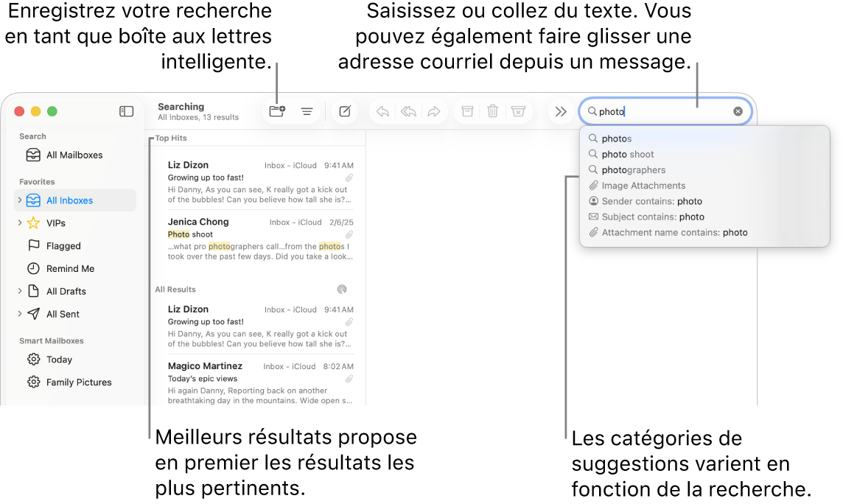Archive the selected message
Image resolution: width=843 pixels, height=504 pixels.
point(466,111)
